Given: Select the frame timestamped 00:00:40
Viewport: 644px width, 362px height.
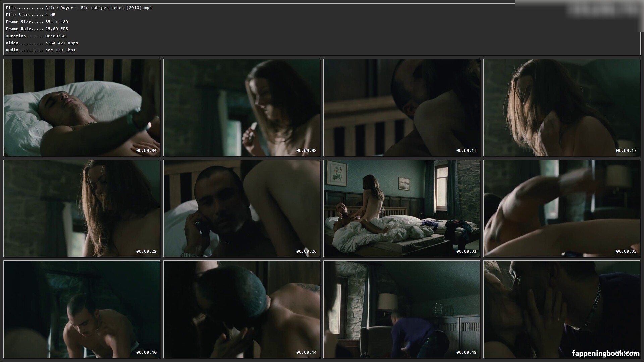Looking at the screenshot, I should point(82,309).
